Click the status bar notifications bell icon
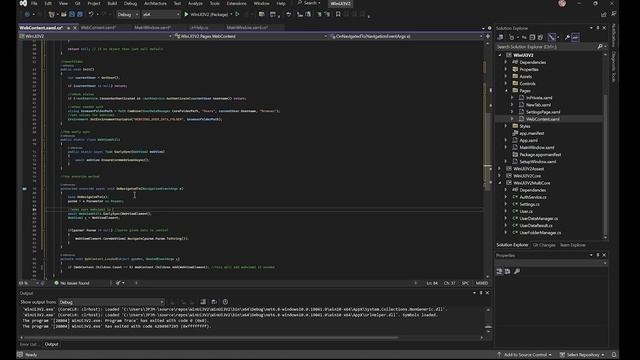 [x=614, y=355]
